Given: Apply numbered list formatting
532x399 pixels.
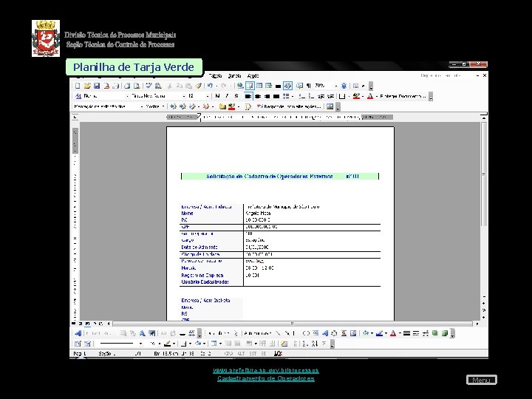Looking at the screenshot, I should pos(301,96).
